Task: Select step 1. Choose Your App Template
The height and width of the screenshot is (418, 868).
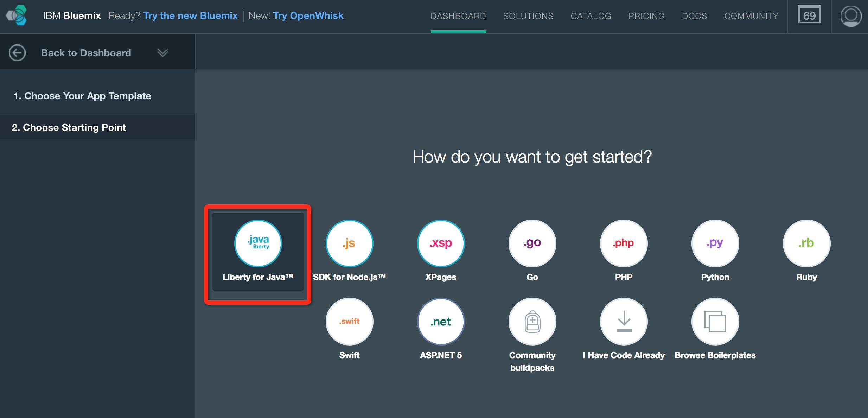Action: [x=97, y=96]
